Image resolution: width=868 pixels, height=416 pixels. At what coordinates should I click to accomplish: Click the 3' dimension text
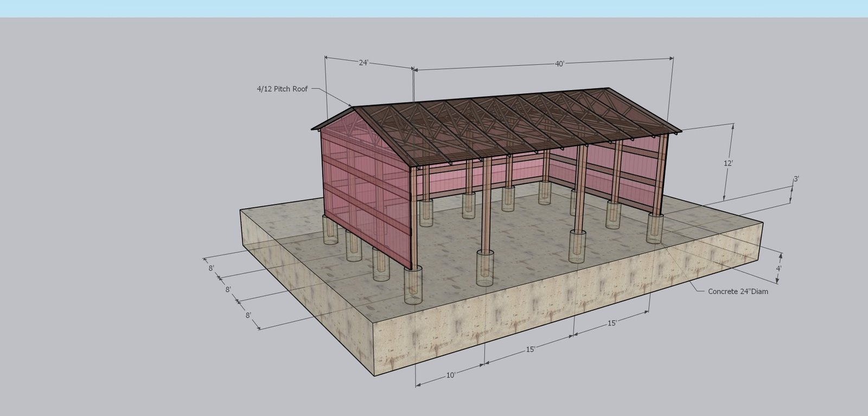click(796, 179)
